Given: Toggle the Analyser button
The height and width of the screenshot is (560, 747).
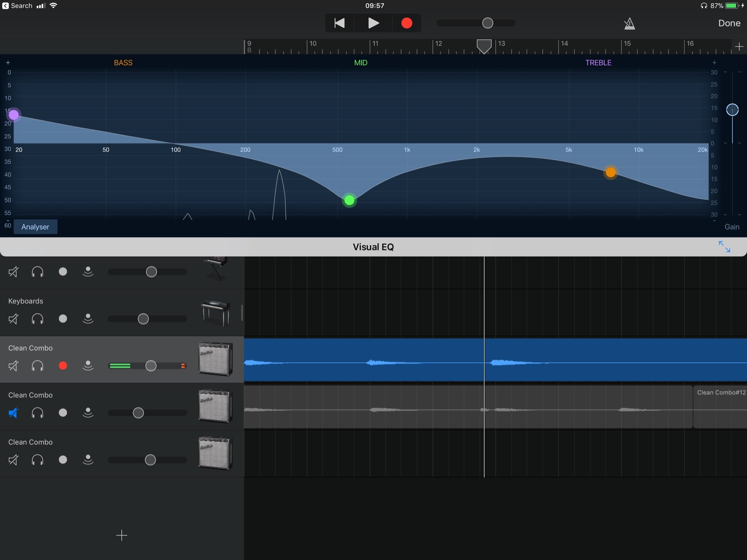Looking at the screenshot, I should pyautogui.click(x=35, y=227).
